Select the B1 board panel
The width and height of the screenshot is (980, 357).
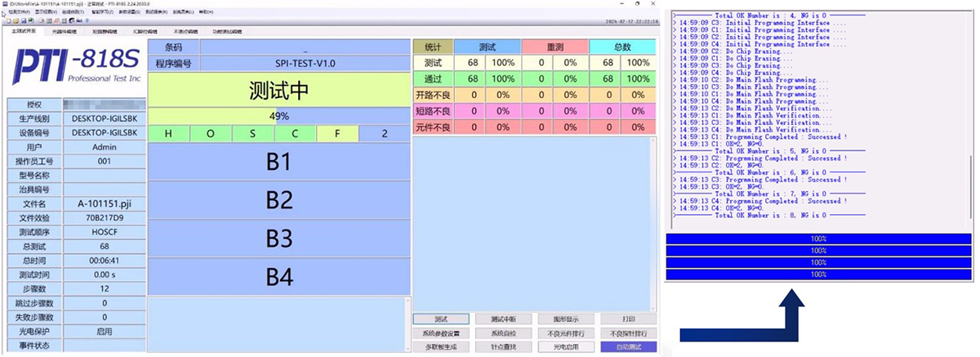pos(279,162)
